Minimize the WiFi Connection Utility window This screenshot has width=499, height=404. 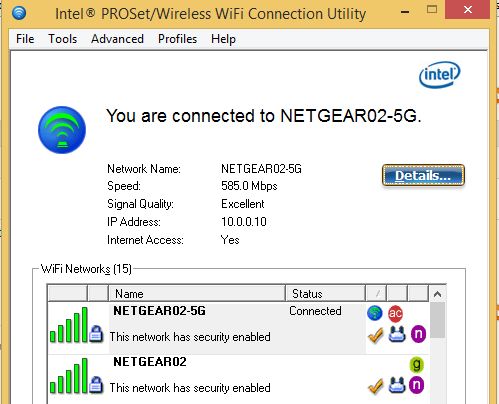click(405, 12)
